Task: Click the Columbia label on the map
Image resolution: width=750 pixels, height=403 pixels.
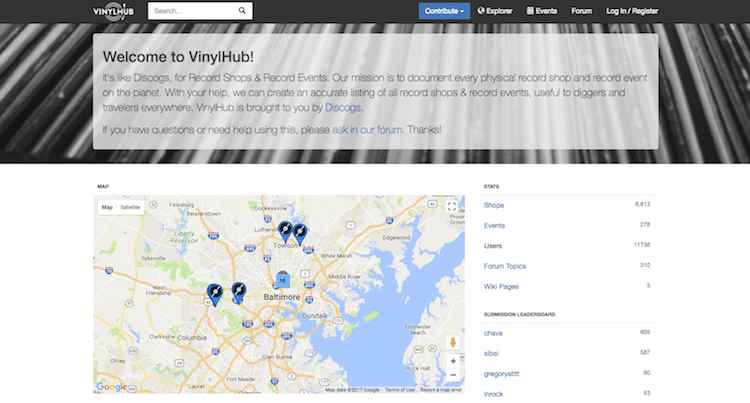Action: click(192, 338)
